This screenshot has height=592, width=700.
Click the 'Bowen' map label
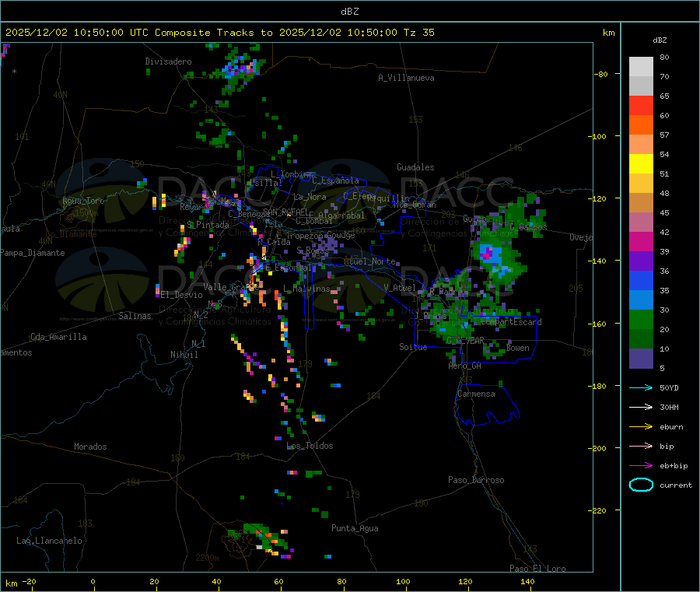518,348
